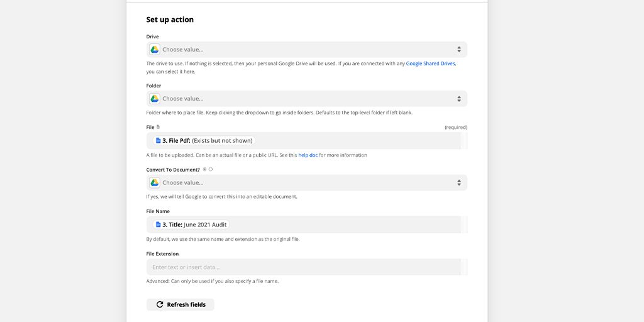Click the file type icon beside File label

coord(158,127)
